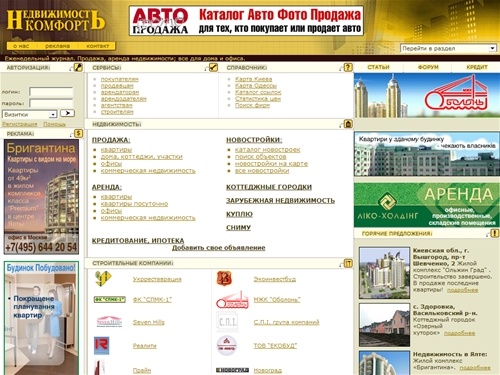Open каталог новостроек link

click(268, 150)
